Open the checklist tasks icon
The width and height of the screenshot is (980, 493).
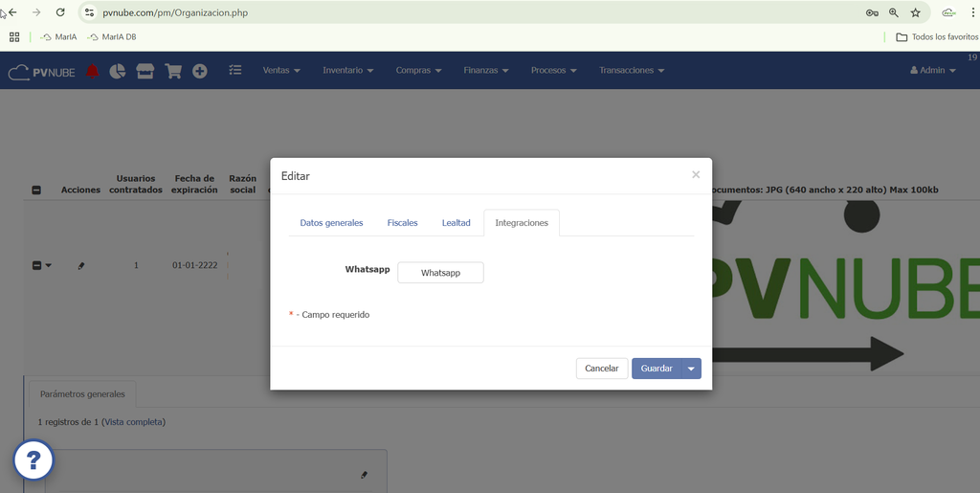coord(235,70)
